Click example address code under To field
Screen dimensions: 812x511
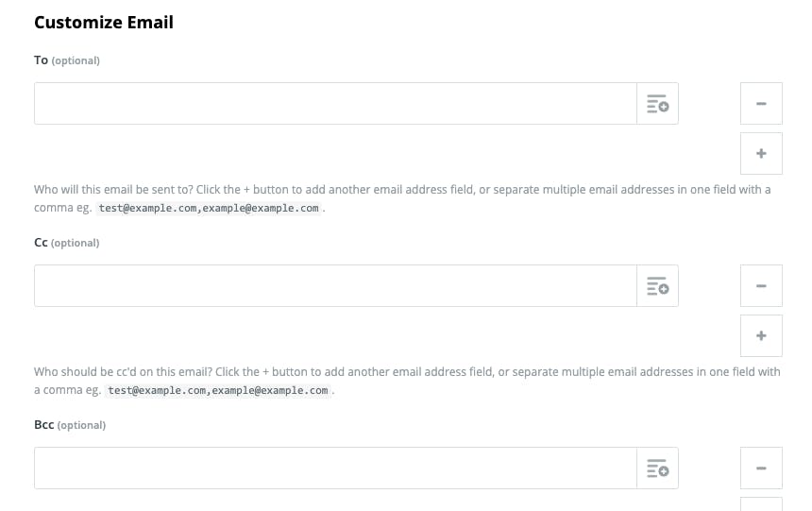point(209,208)
